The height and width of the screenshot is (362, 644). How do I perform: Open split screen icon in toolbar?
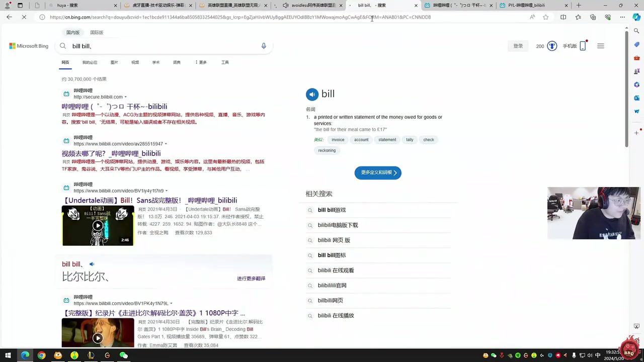563,17
